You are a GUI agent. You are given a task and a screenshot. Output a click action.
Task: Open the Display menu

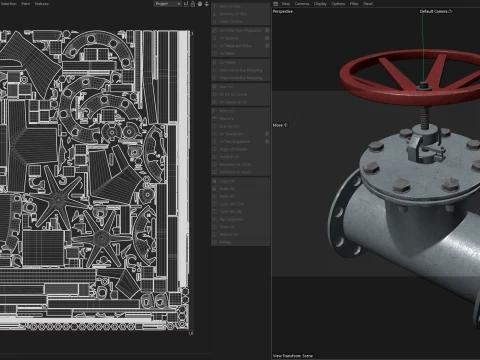(x=320, y=4)
